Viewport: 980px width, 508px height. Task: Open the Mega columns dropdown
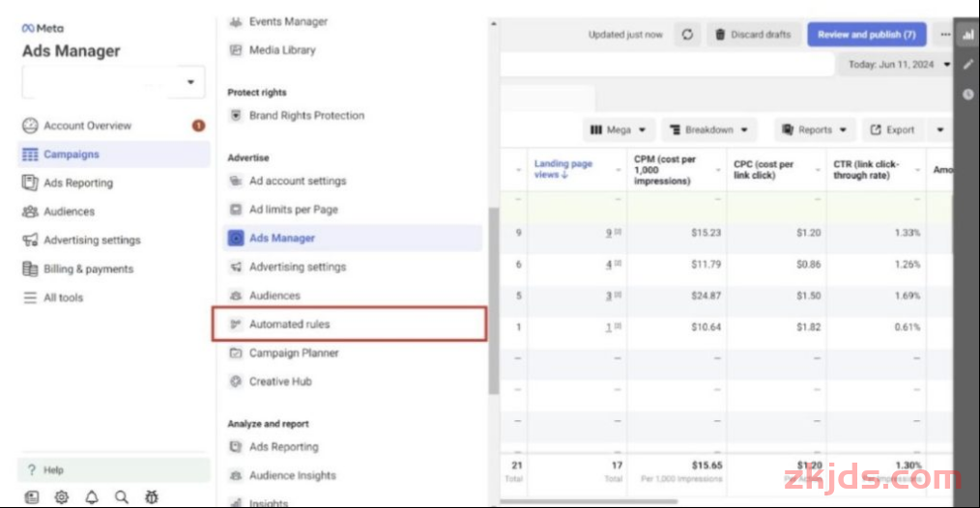pos(619,130)
